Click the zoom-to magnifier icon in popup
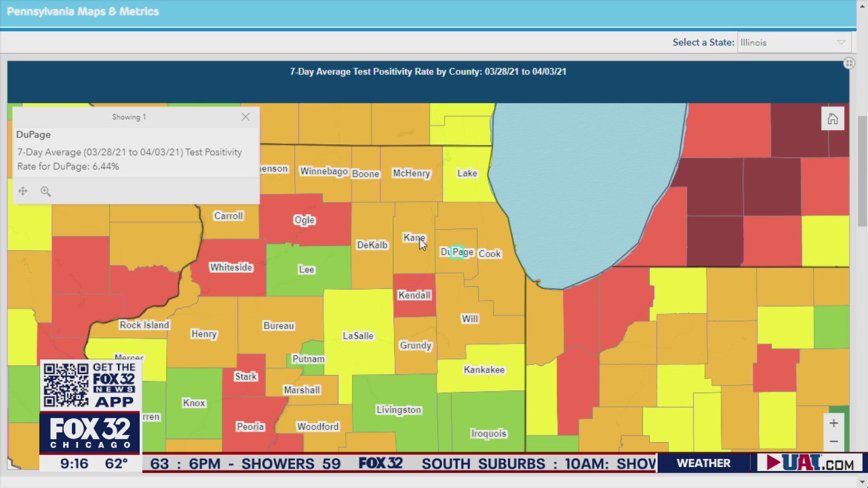The image size is (868, 488). 45,191
